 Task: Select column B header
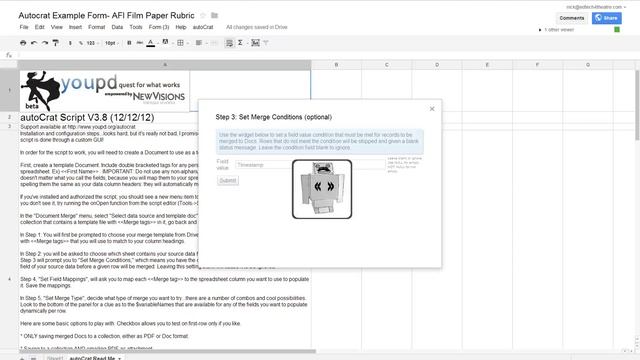click(x=336, y=64)
